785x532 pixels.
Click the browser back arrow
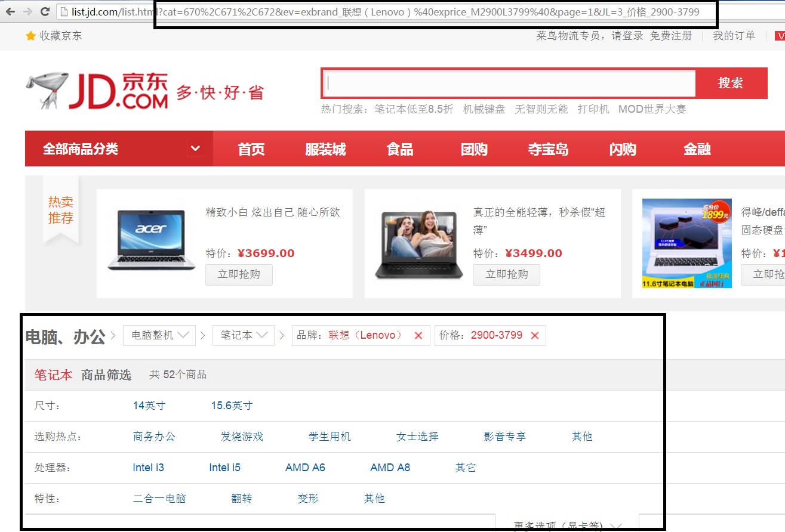click(x=11, y=12)
